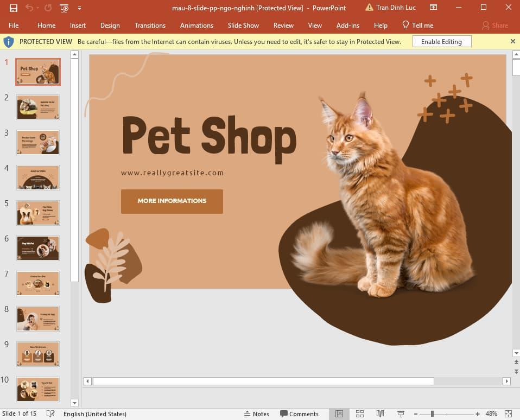Select slide 5 thumbnail in the panel
The height and width of the screenshot is (420, 520).
click(x=37, y=213)
